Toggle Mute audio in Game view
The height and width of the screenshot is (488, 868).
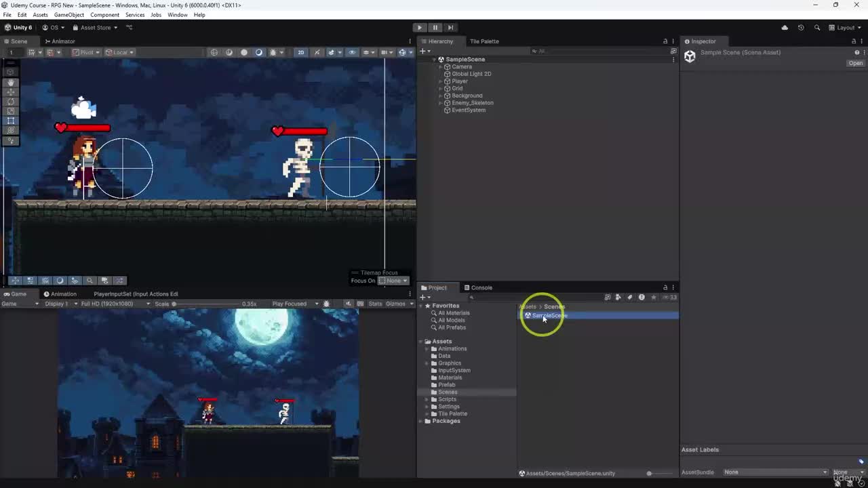coord(348,304)
